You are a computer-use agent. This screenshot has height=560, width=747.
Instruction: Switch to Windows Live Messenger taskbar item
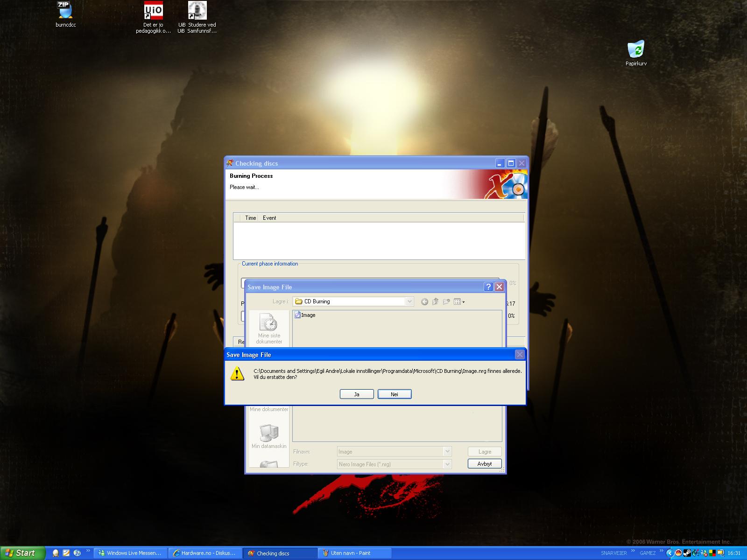pos(130,553)
